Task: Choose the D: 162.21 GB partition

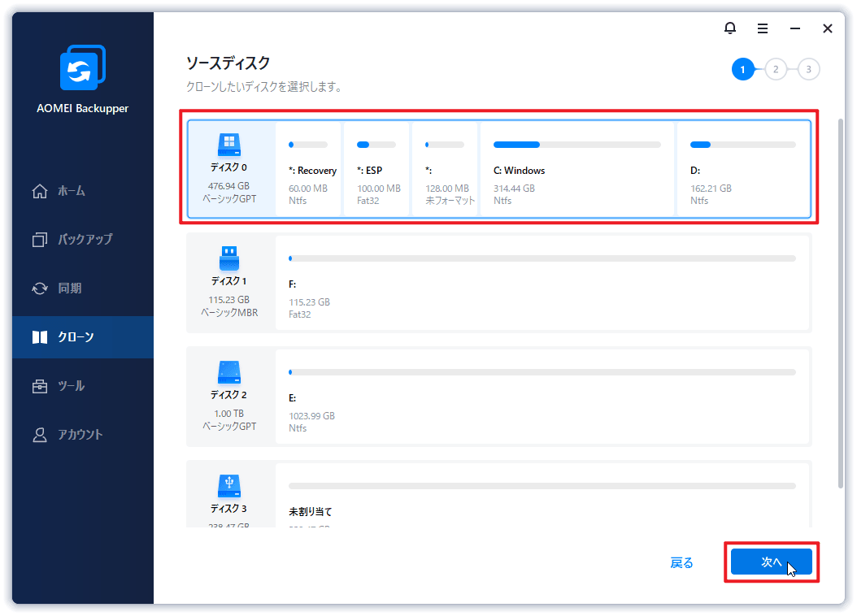Action: click(x=743, y=169)
